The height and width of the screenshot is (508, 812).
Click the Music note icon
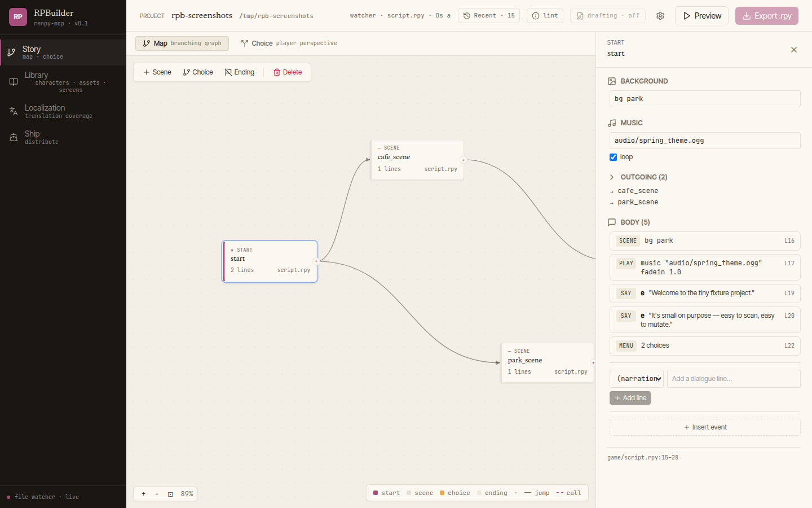tap(612, 123)
